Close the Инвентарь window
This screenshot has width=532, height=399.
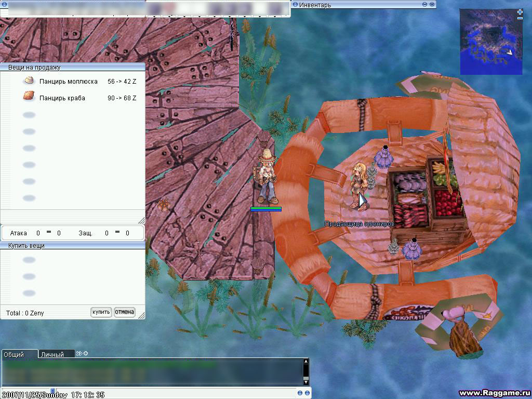[432, 4]
